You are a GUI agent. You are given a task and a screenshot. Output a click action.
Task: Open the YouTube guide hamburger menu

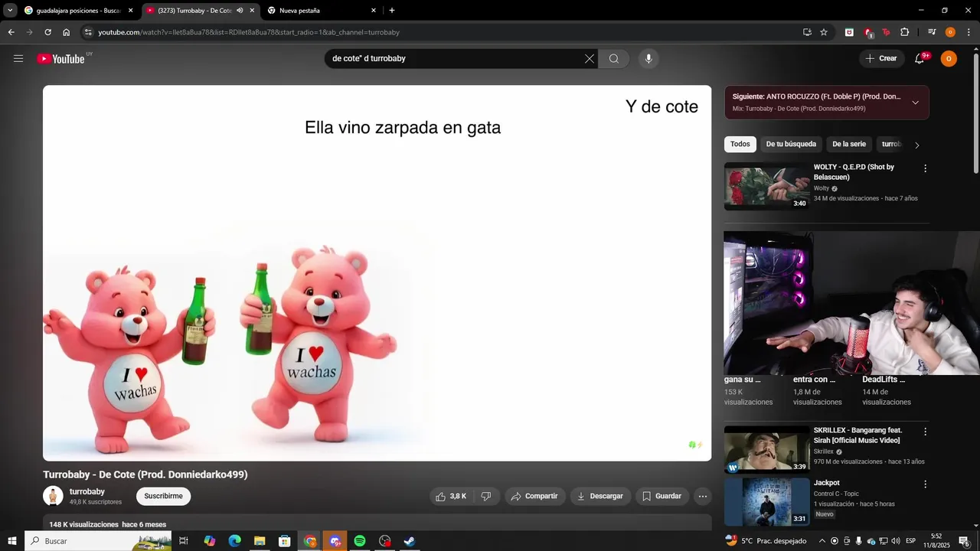pyautogui.click(x=18, y=59)
